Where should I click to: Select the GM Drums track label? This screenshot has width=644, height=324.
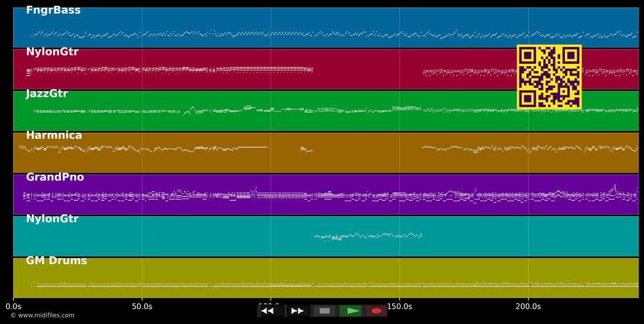tap(56, 261)
